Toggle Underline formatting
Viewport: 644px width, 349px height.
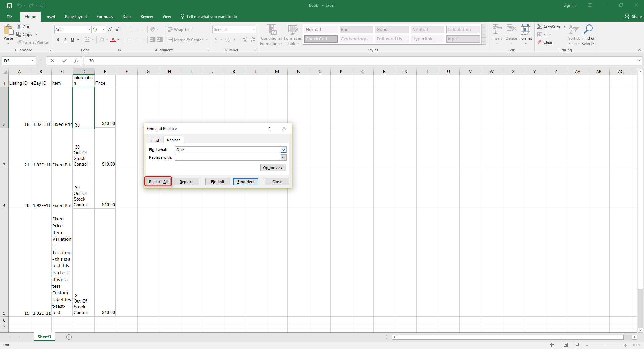click(x=72, y=40)
